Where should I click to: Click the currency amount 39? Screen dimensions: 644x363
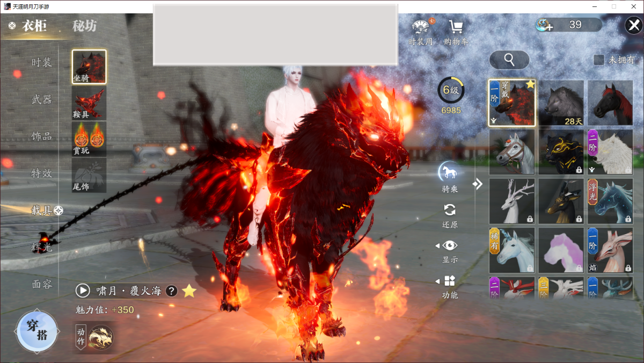coord(575,25)
